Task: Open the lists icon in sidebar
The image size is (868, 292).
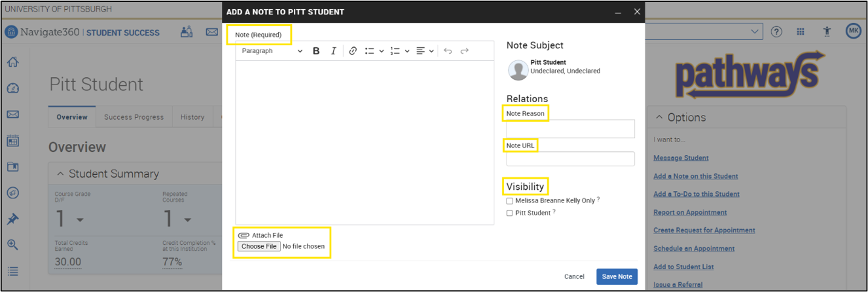Action: click(13, 271)
